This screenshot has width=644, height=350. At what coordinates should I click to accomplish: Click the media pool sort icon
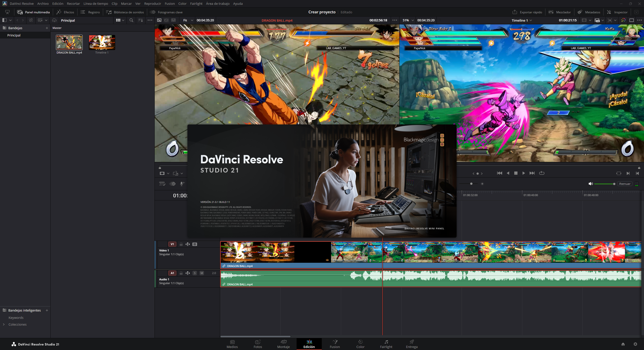tap(141, 20)
